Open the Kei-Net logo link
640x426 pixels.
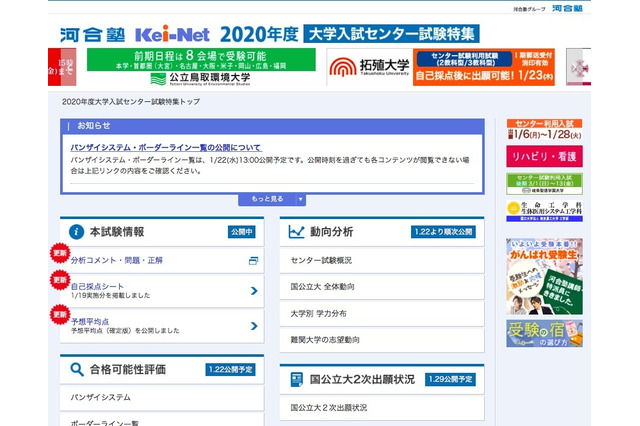coord(173,35)
